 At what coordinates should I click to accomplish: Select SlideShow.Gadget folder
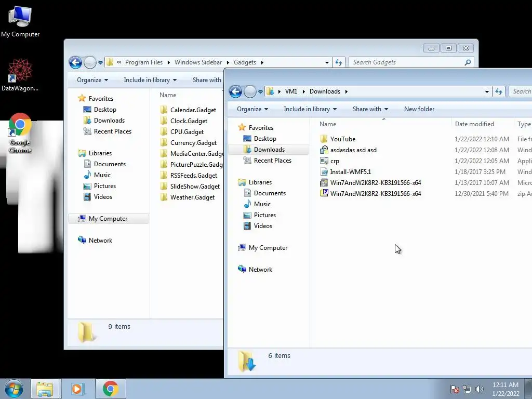[x=195, y=187]
